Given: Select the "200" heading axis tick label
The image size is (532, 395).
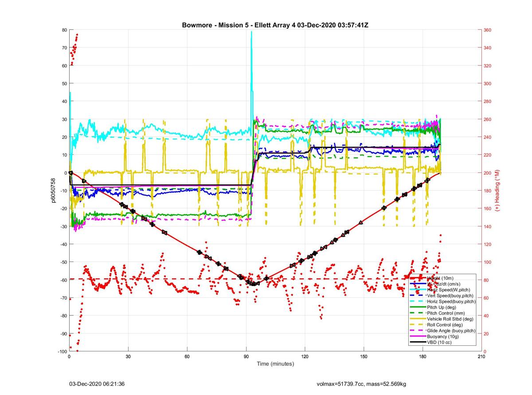Looking at the screenshot, I should tap(488, 173).
